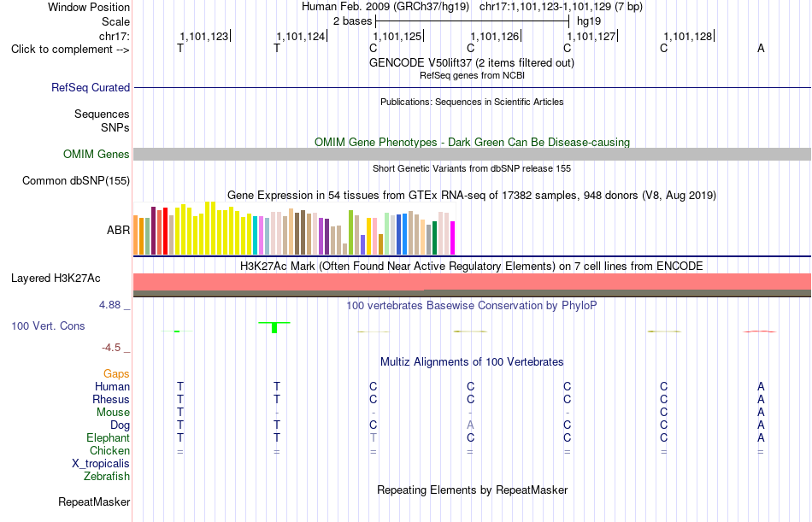The width and height of the screenshot is (812, 522).
Task: Select the Dog species row label
Action: tap(121, 425)
